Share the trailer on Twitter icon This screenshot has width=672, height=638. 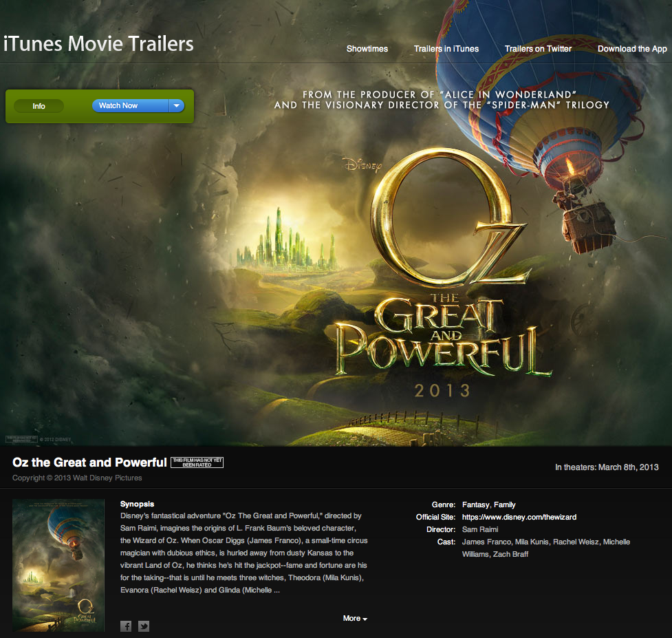[144, 626]
